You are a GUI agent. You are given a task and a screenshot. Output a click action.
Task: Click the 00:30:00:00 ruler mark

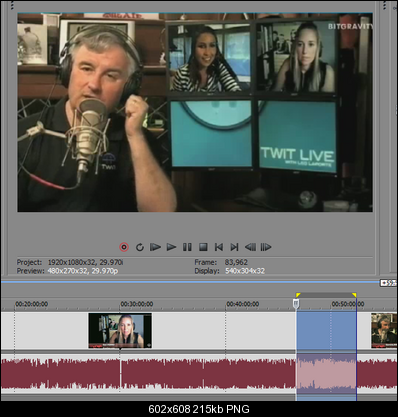(137, 304)
